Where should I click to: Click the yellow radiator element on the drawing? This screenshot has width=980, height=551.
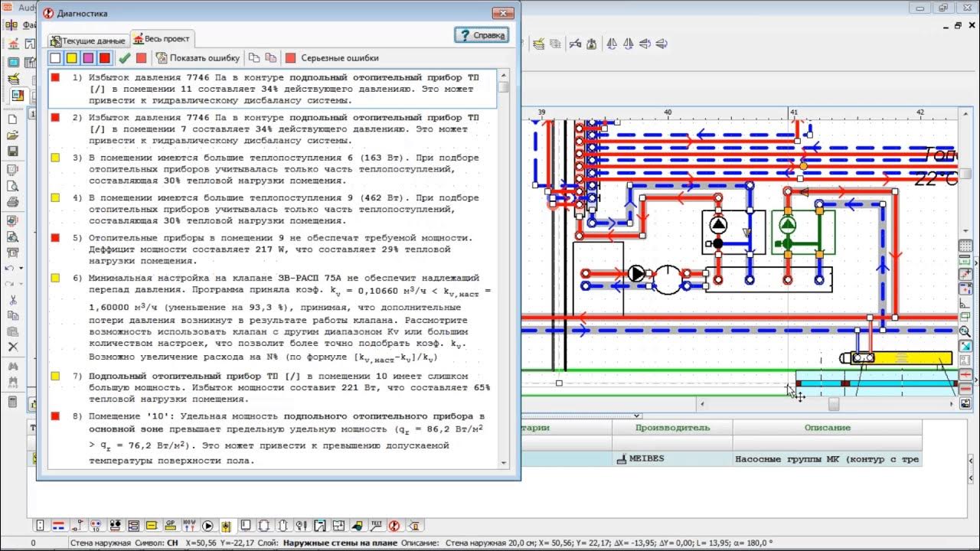click(x=911, y=358)
